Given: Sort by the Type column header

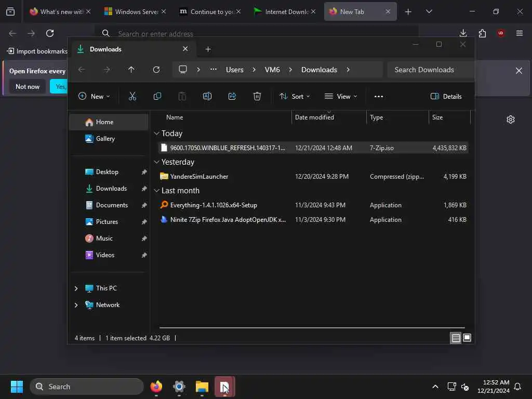Looking at the screenshot, I should [x=397, y=117].
